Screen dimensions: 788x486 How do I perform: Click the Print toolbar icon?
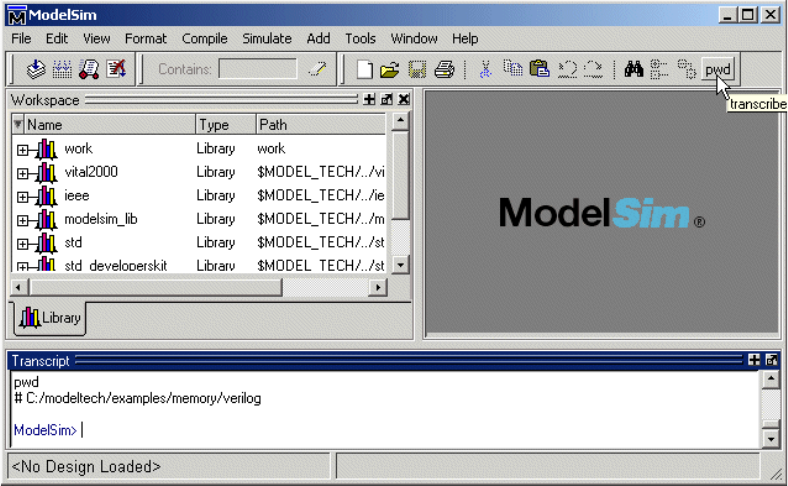coord(444,69)
